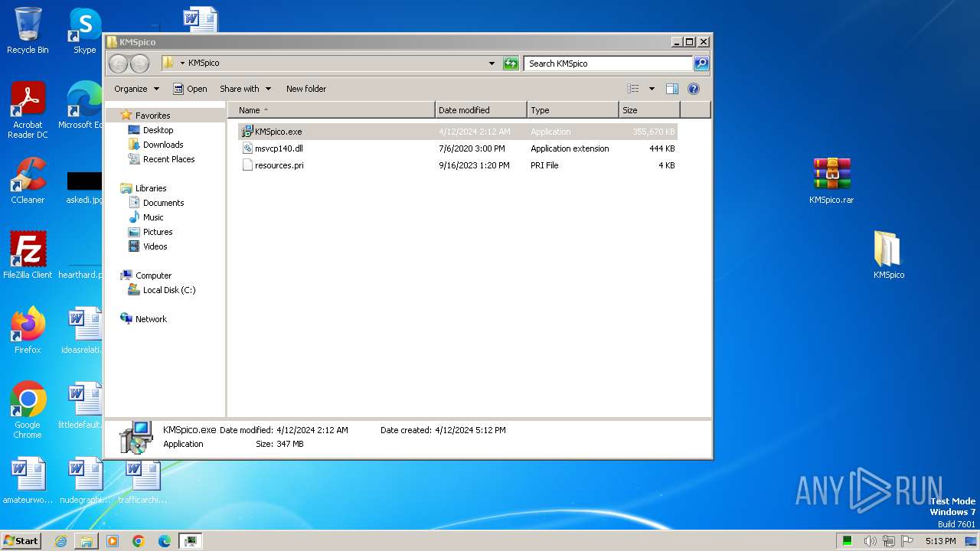Screen dimensions: 980x551
Task: Select CCleaner desktop icon
Action: (28, 181)
